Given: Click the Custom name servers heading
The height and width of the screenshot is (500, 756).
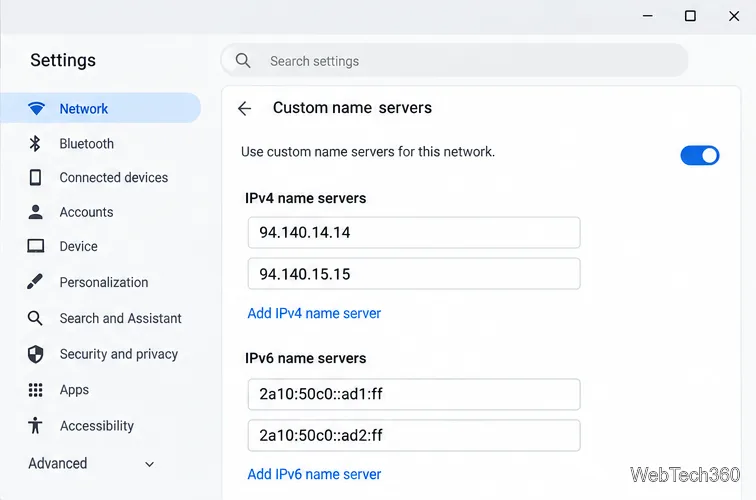Looking at the screenshot, I should [352, 108].
